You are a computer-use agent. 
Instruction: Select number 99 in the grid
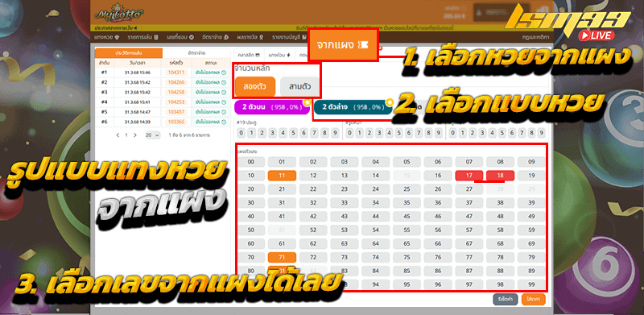[x=531, y=284]
